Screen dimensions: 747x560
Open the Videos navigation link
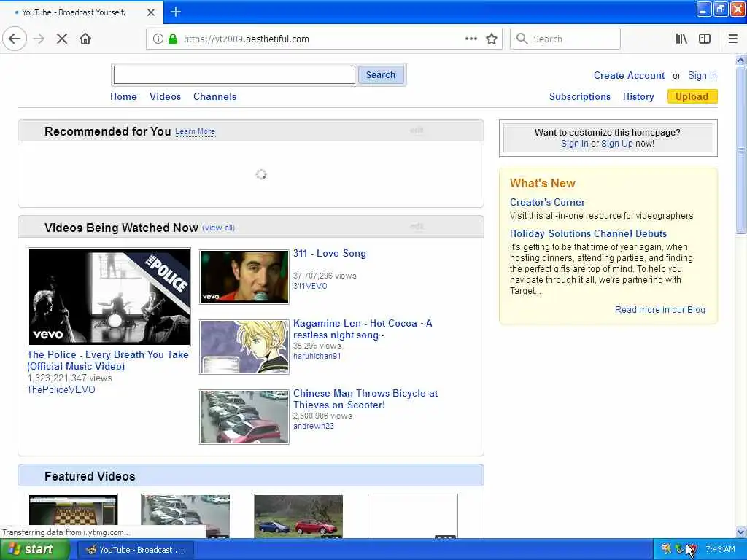(x=166, y=97)
